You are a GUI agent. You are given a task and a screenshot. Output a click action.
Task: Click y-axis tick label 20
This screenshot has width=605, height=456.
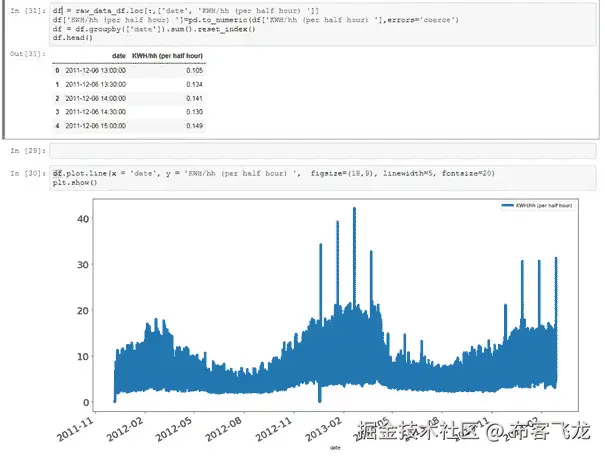tap(83, 311)
